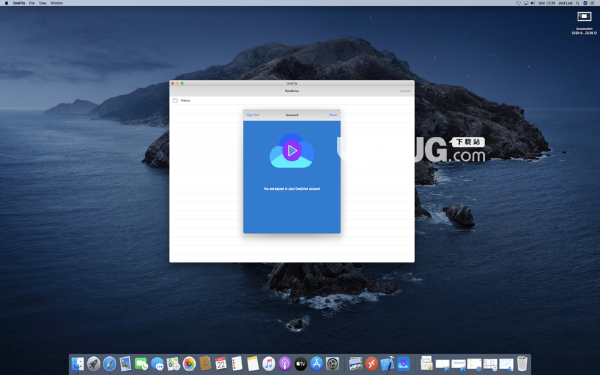Open the Window menu
The width and height of the screenshot is (600, 375).
[x=57, y=3]
